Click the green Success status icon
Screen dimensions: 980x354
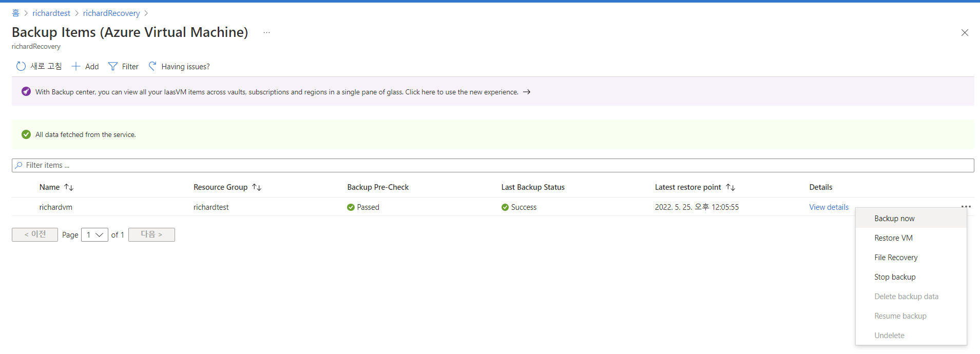(x=505, y=207)
